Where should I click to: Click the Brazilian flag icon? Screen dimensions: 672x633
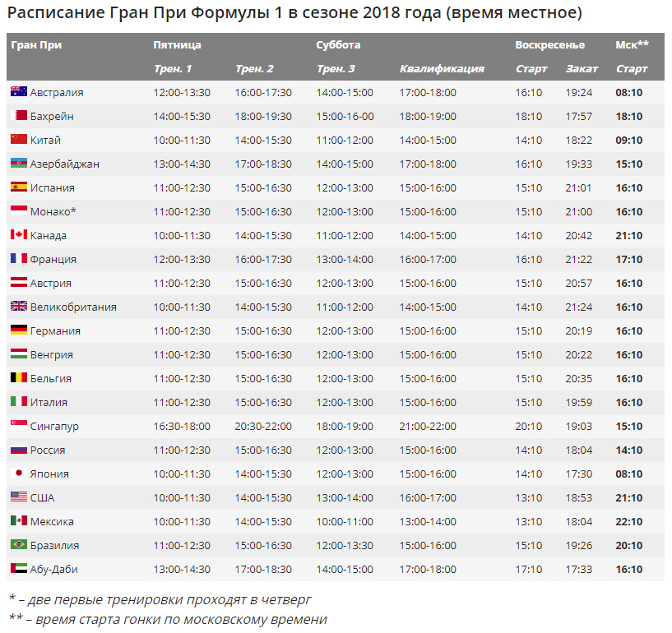pos(19,544)
